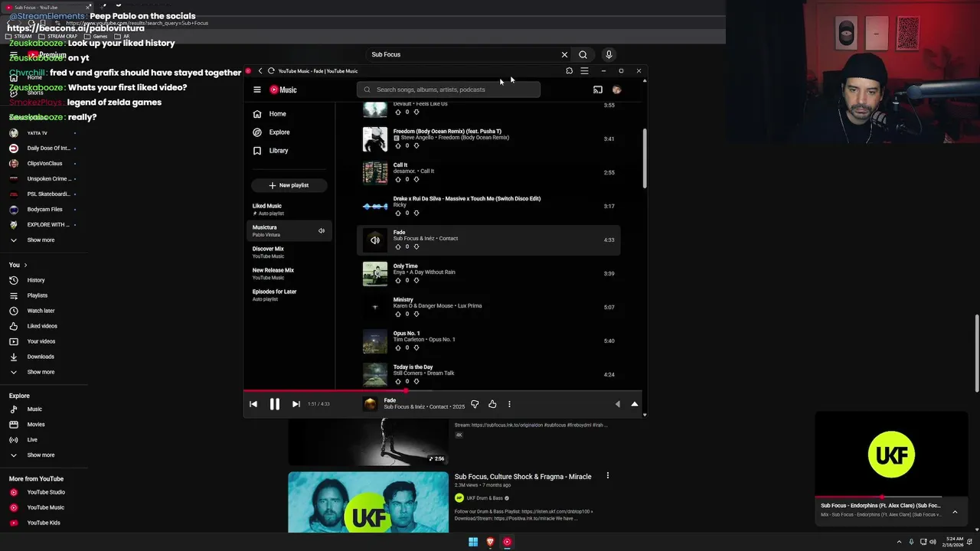Open Liked Music auto playlist
The height and width of the screenshot is (551, 980).
[289, 209]
